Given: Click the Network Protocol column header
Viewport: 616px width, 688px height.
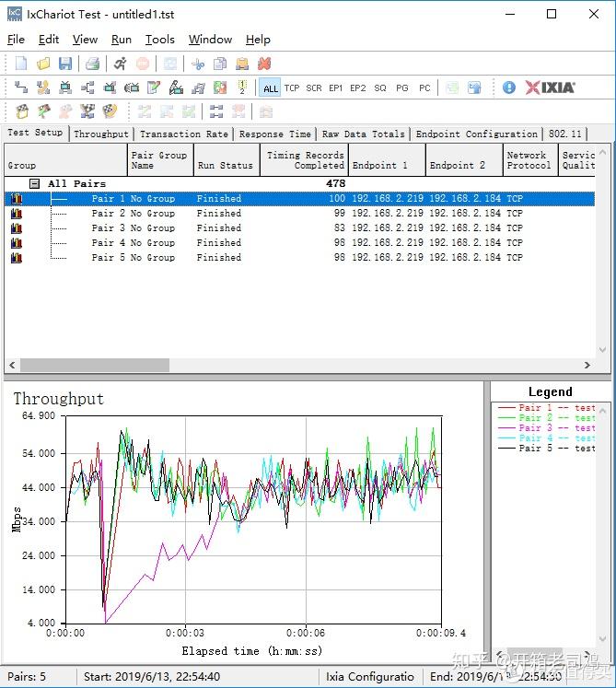Looking at the screenshot, I should coord(530,160).
